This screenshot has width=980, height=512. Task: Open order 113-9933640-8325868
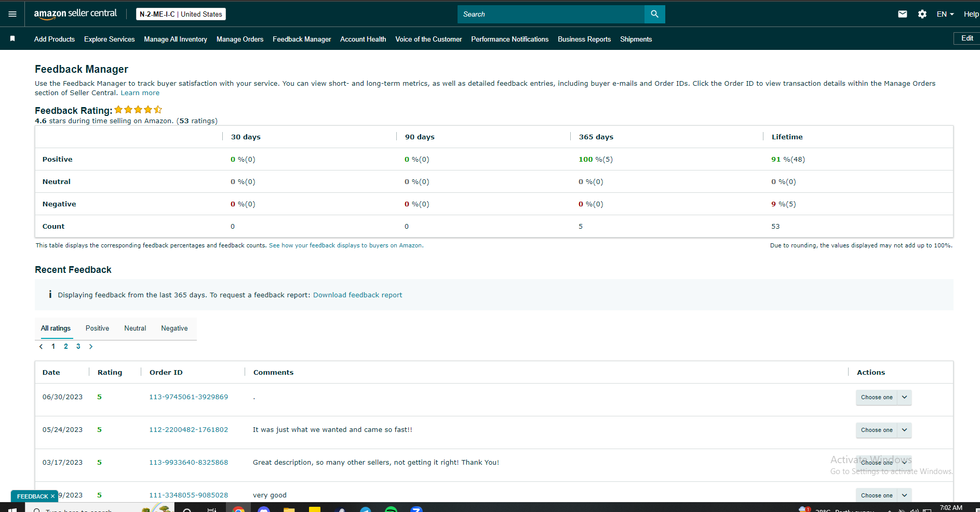[x=189, y=462]
